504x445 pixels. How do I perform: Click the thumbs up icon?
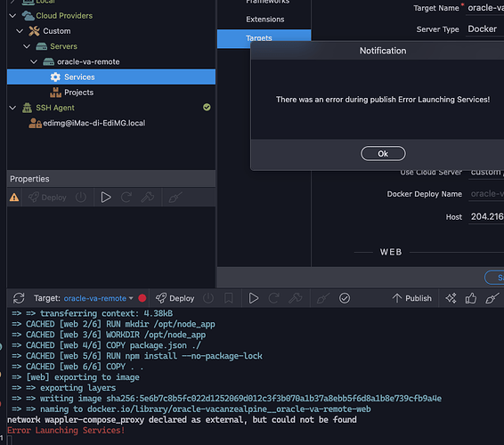tap(471, 298)
